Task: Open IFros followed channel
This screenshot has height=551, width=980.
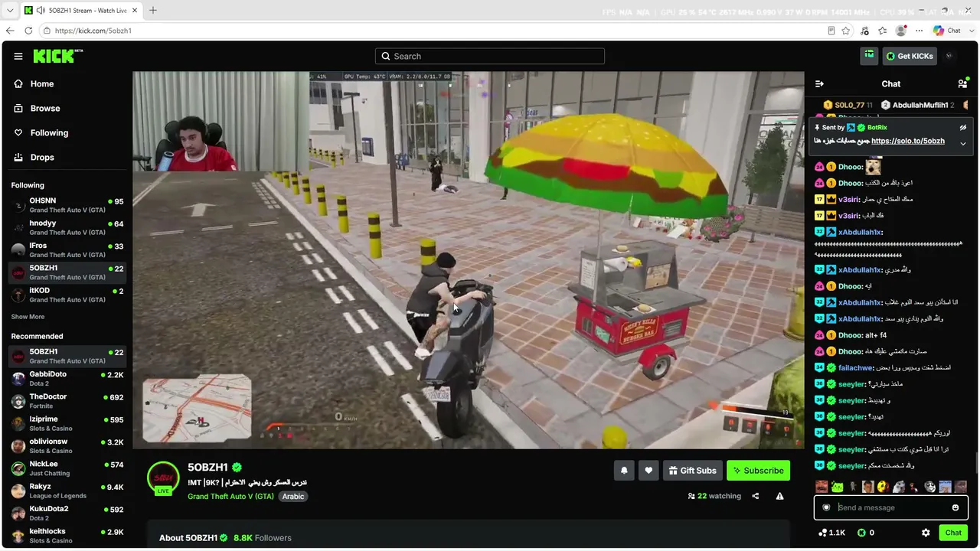Action: click(x=67, y=250)
